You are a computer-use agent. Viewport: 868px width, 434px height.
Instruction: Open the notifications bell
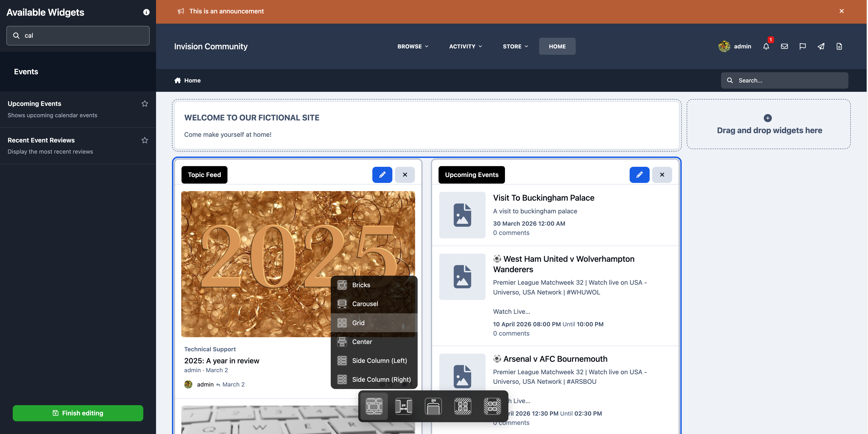coord(766,46)
